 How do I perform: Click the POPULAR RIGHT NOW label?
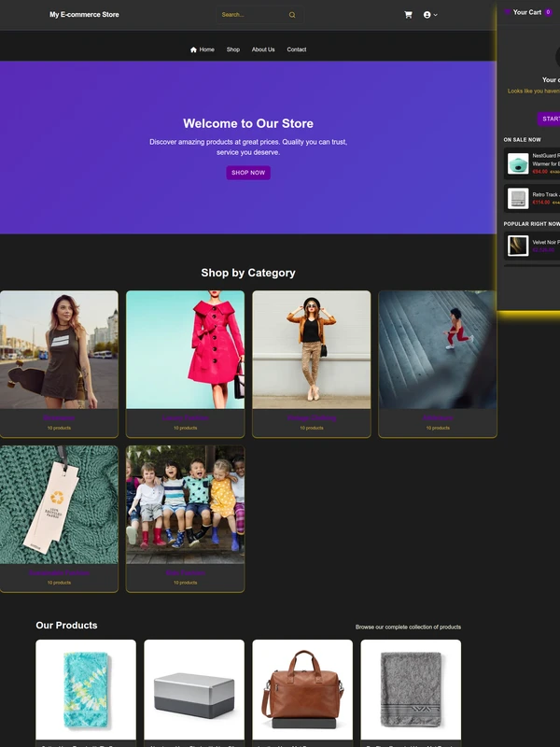[532, 224]
